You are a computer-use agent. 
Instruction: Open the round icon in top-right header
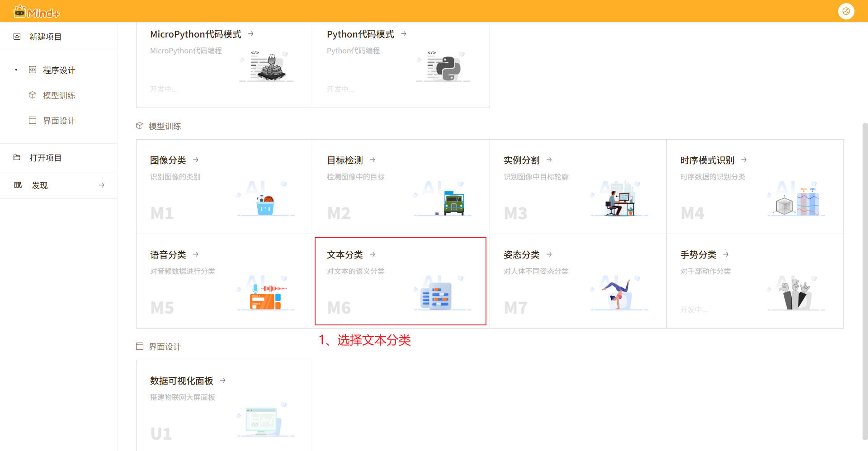tap(846, 11)
